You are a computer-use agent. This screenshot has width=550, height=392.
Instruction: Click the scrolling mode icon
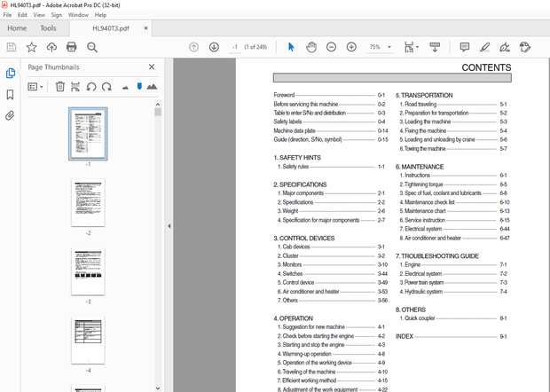(435, 47)
